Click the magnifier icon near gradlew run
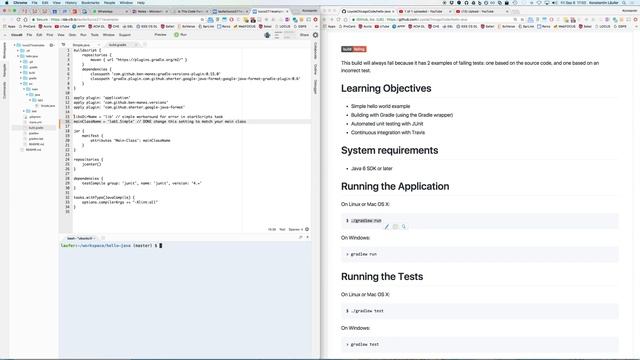This screenshot has width=640, height=360. coord(404,227)
